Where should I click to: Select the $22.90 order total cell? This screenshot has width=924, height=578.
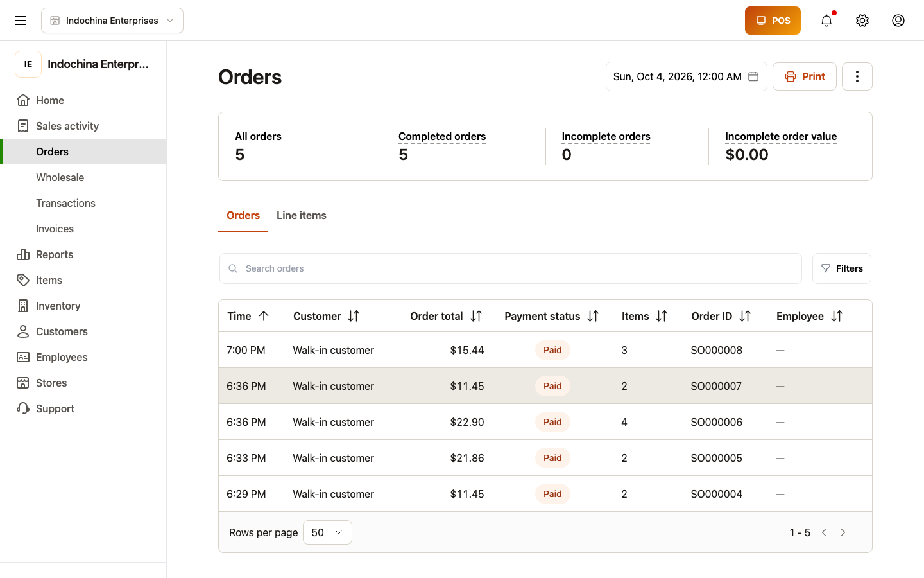[467, 422]
